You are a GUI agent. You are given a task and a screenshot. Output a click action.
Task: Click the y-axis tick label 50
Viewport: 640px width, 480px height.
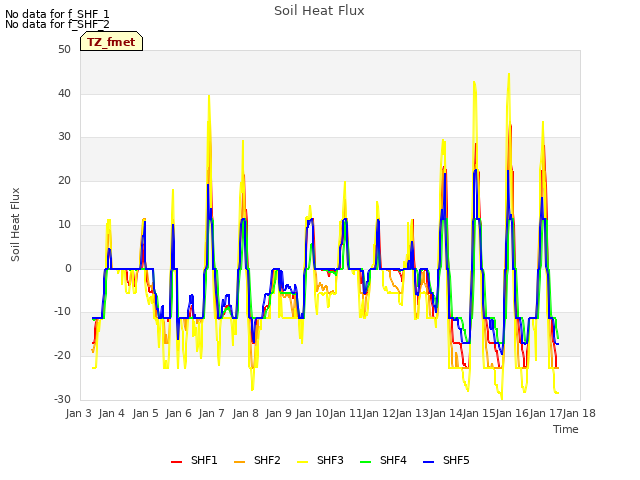pos(64,49)
